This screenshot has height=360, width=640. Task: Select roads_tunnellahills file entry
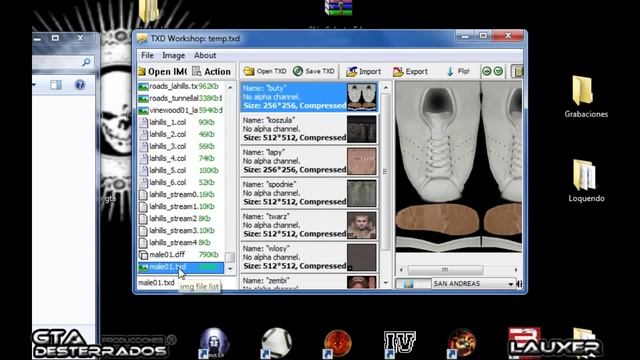pos(180,98)
